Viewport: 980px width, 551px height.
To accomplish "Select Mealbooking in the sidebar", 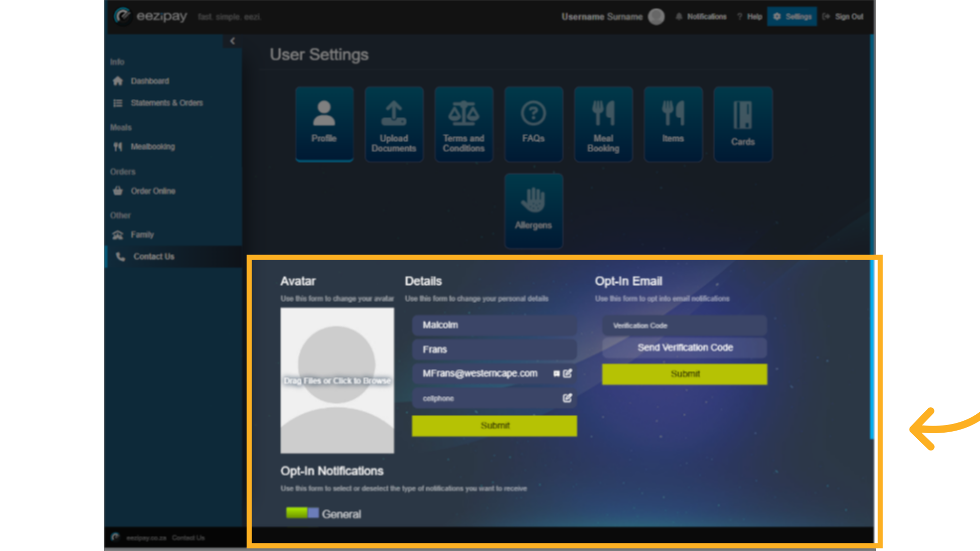I will [153, 146].
